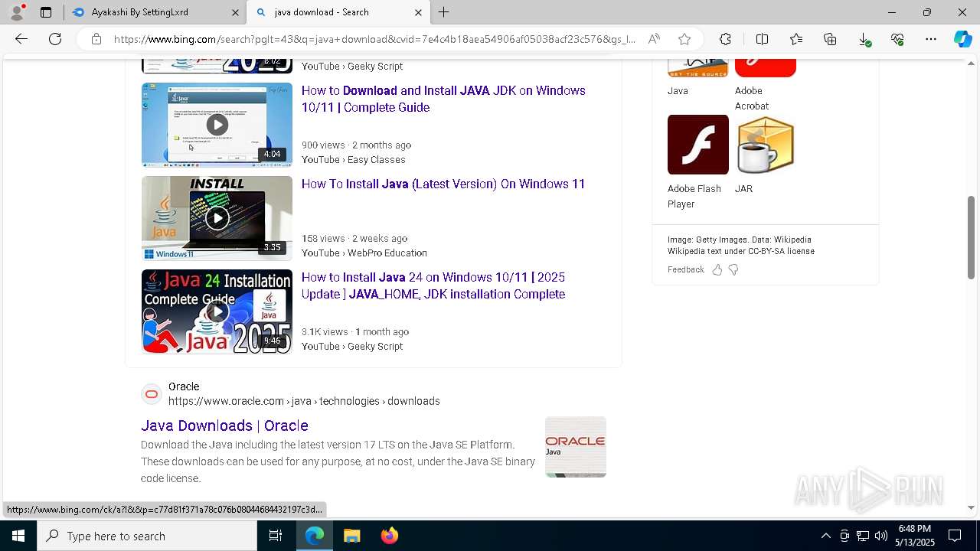Viewport: 980px width, 551px height.
Task: Click YouTube › WebPro Education source
Action: 364,253
